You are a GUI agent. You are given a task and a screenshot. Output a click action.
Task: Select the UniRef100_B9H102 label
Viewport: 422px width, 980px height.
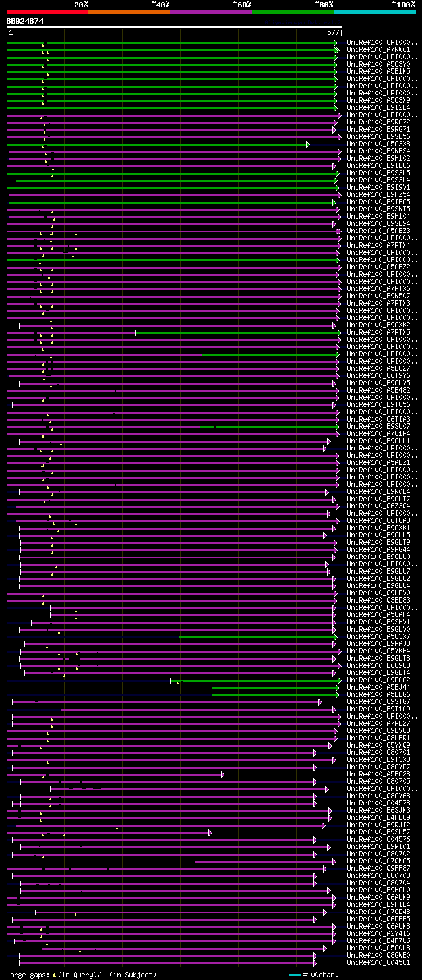click(378, 159)
